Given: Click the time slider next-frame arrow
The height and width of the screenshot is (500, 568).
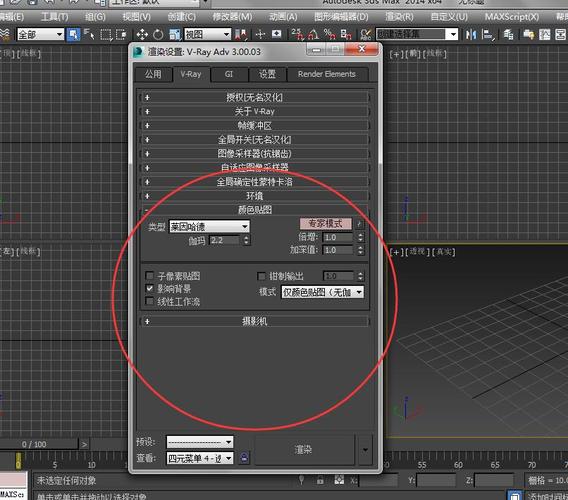Looking at the screenshot, I should pos(84,444).
